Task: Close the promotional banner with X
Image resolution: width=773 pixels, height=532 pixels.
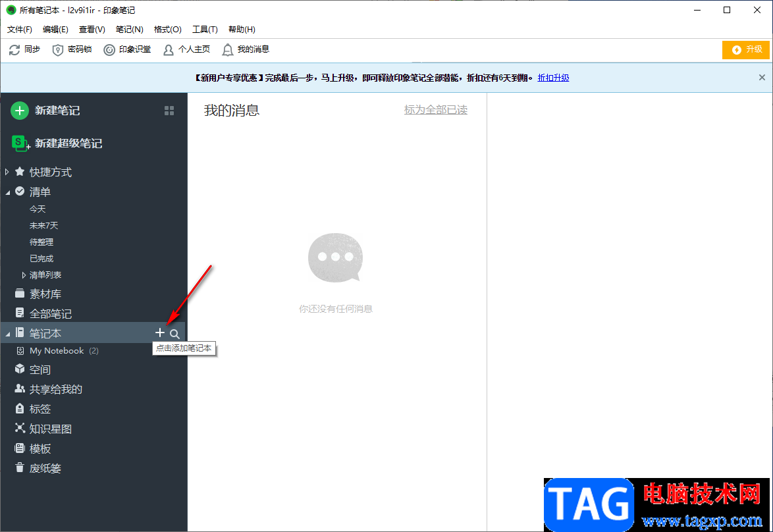Action: (x=762, y=78)
